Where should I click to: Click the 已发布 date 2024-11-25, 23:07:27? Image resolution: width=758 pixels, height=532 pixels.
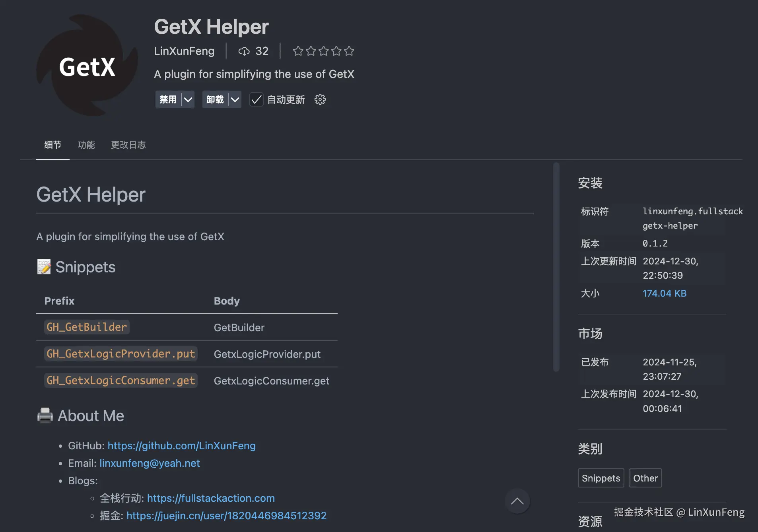670,369
